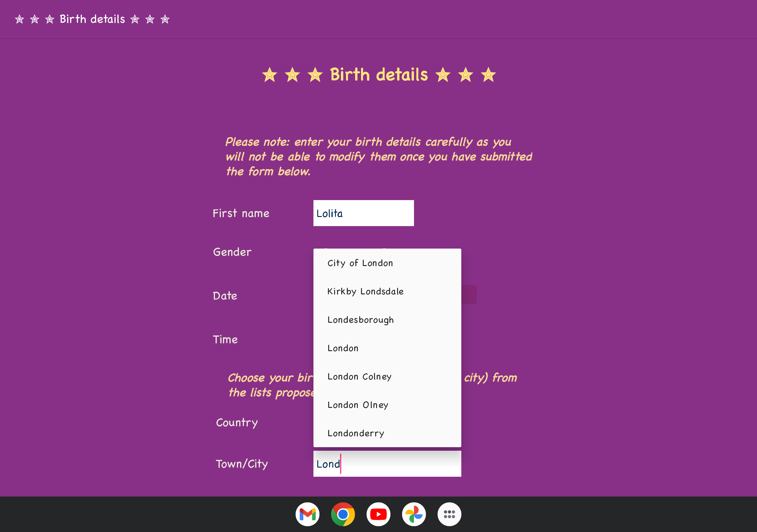Viewport: 757px width, 532px height.
Task: Open the YouTube app in the shelf
Action: [378, 514]
